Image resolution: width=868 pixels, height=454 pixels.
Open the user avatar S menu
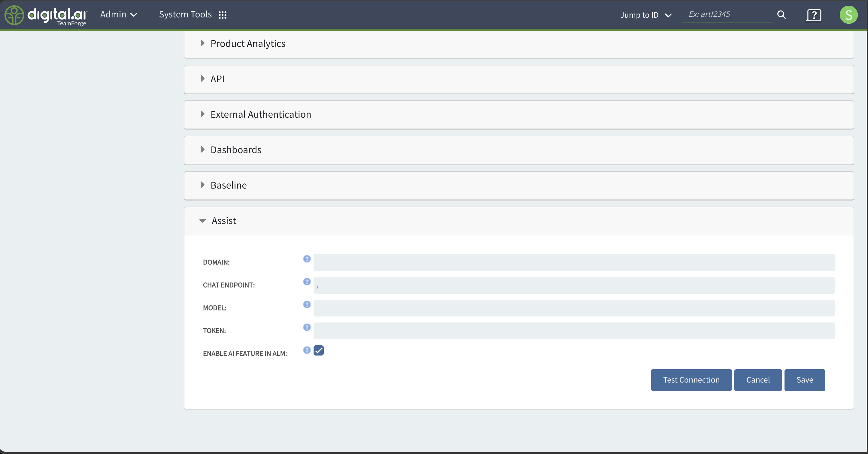click(x=848, y=15)
